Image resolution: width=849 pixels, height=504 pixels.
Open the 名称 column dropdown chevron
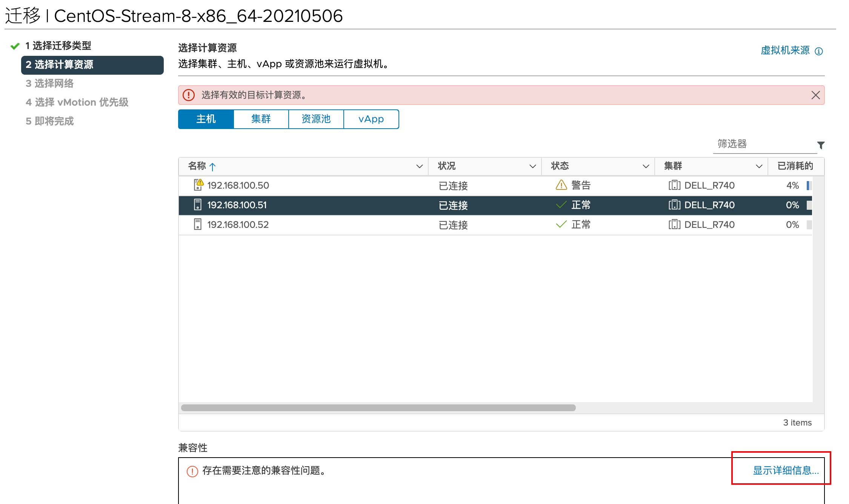click(419, 166)
